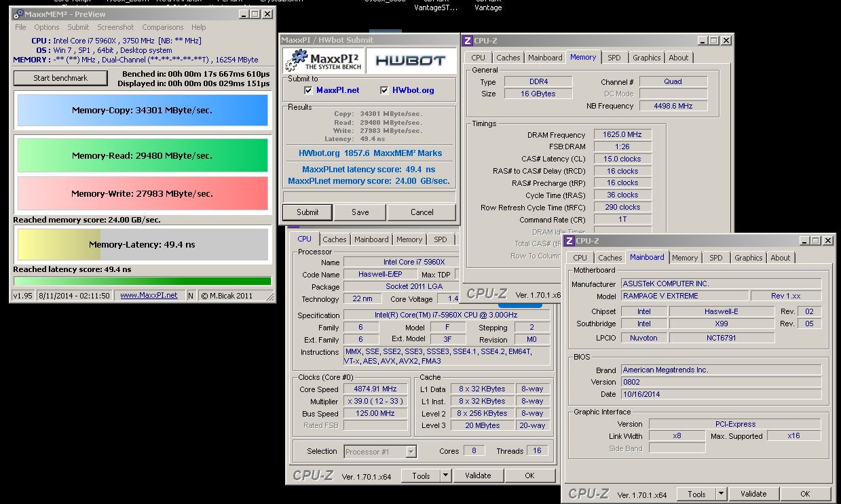Click the MaxxMEM² title bar app icon
This screenshot has width=841, height=504.
pos(18,14)
